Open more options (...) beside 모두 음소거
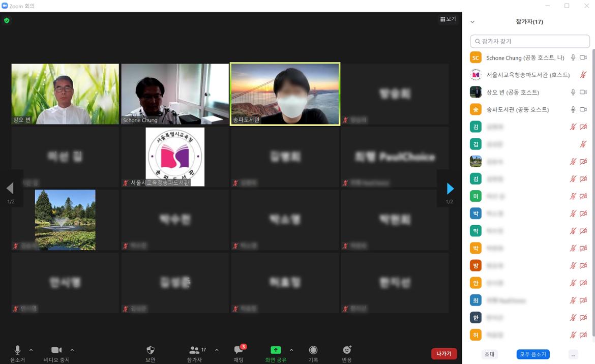 click(x=573, y=354)
